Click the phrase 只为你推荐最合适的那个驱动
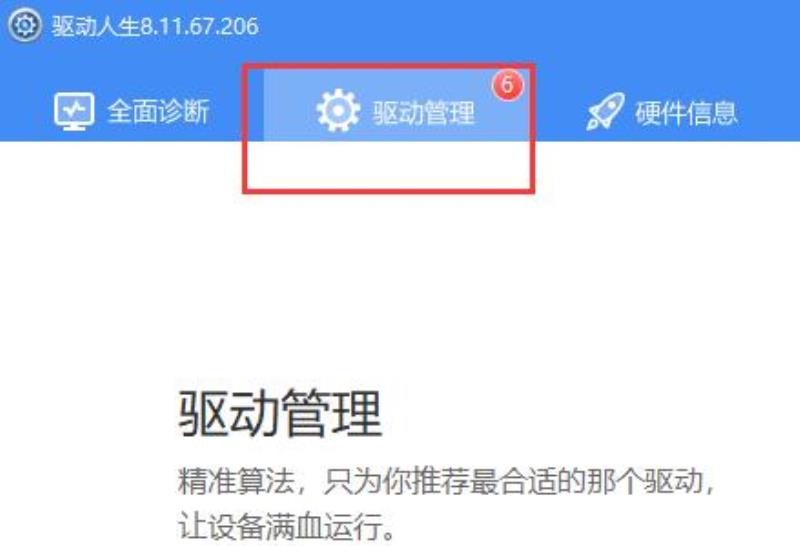This screenshot has width=800, height=546. [512, 481]
